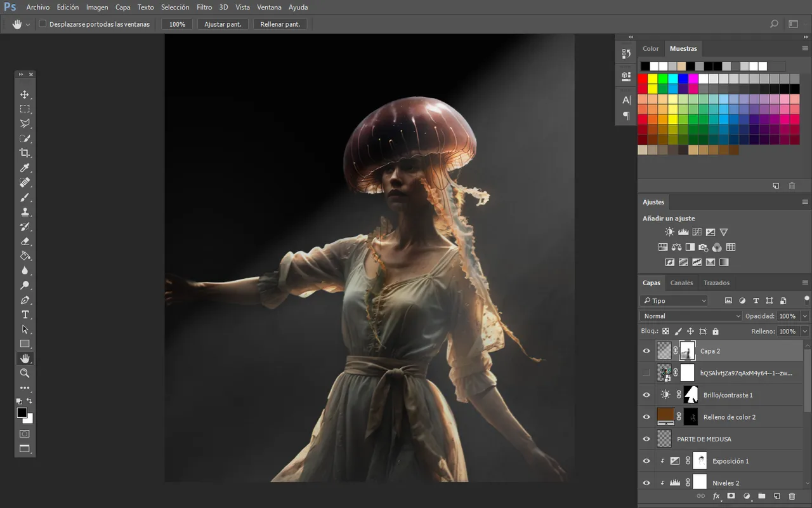Select the Clone Stamp tool

[25, 212]
